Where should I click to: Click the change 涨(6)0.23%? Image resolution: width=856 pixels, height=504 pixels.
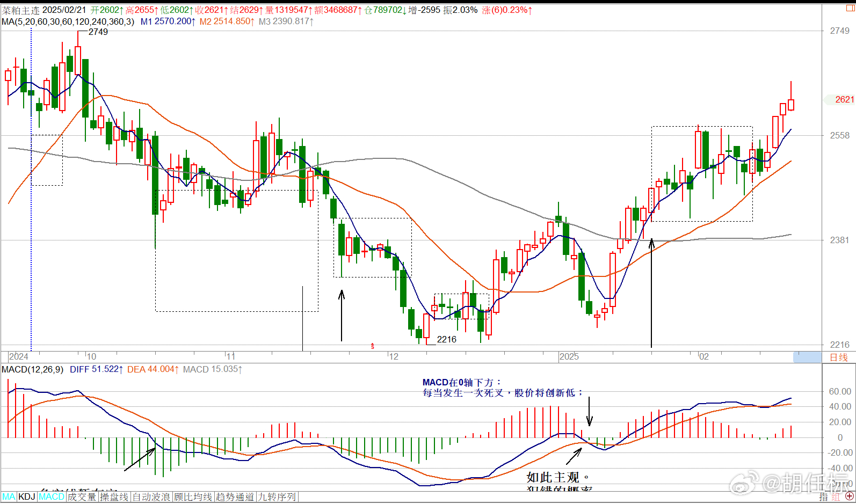click(507, 10)
